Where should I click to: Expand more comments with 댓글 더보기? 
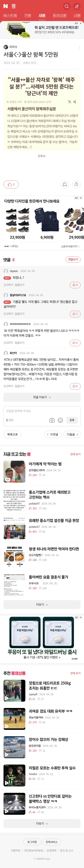click(42, 397)
